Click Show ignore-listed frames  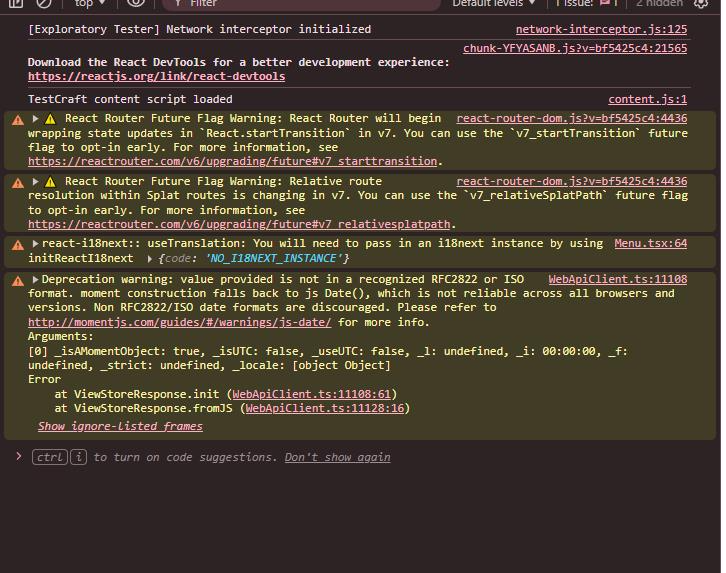[x=120, y=426]
